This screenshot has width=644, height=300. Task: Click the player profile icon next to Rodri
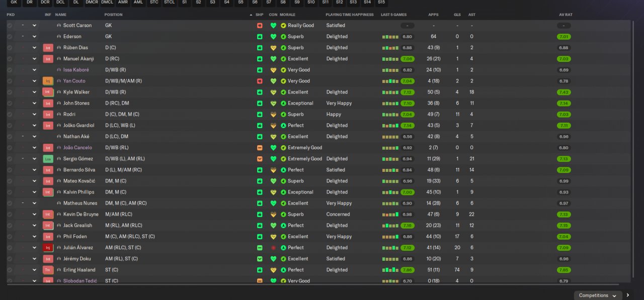point(59,114)
